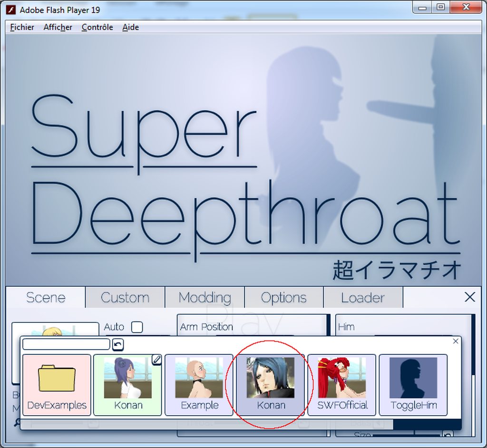The width and height of the screenshot is (487, 448).
Task: Click the circled Konan to toggle selection
Action: tap(270, 384)
